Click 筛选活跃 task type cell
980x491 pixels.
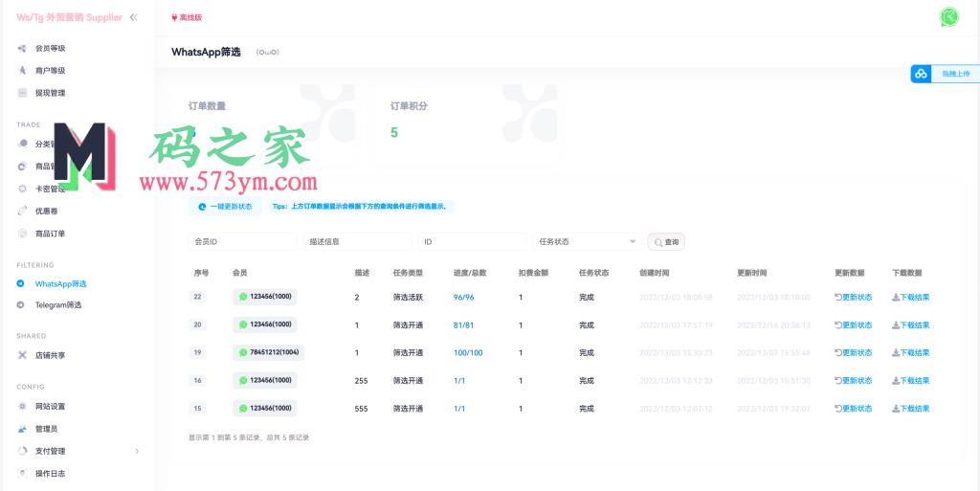(408, 298)
